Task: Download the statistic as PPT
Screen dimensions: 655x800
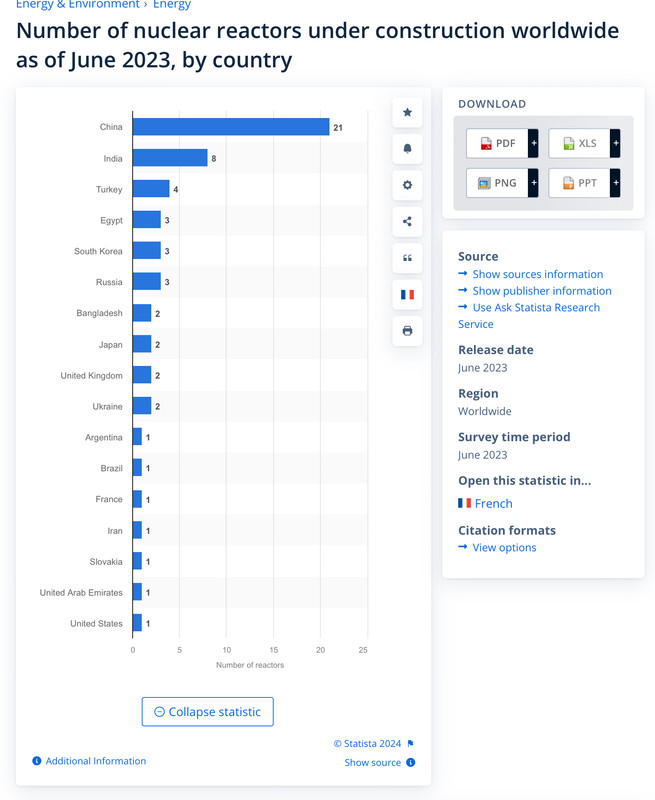Action: click(x=580, y=183)
